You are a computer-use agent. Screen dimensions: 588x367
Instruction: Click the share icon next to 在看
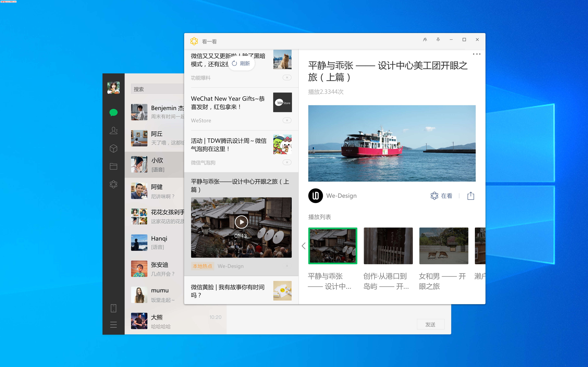(471, 195)
